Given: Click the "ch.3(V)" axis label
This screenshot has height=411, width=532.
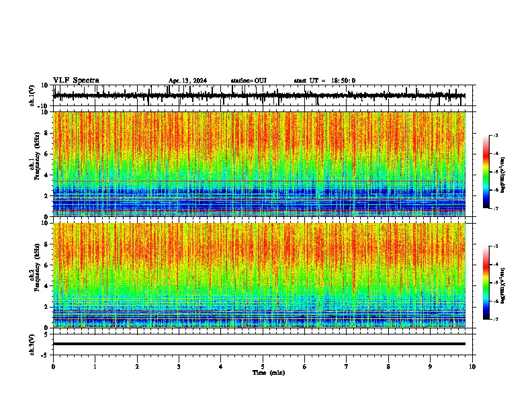Looking at the screenshot, I should click(x=32, y=345).
